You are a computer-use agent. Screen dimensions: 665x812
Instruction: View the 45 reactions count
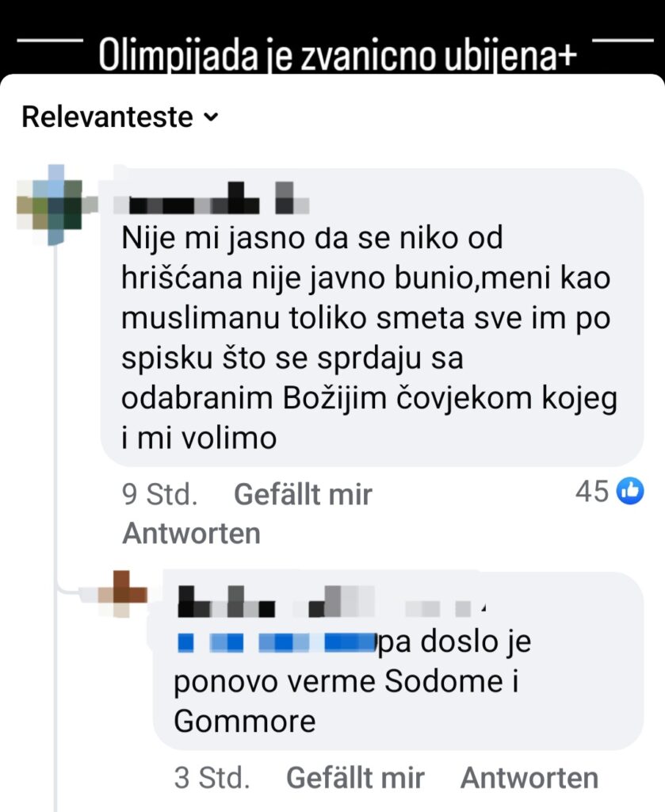point(592,491)
